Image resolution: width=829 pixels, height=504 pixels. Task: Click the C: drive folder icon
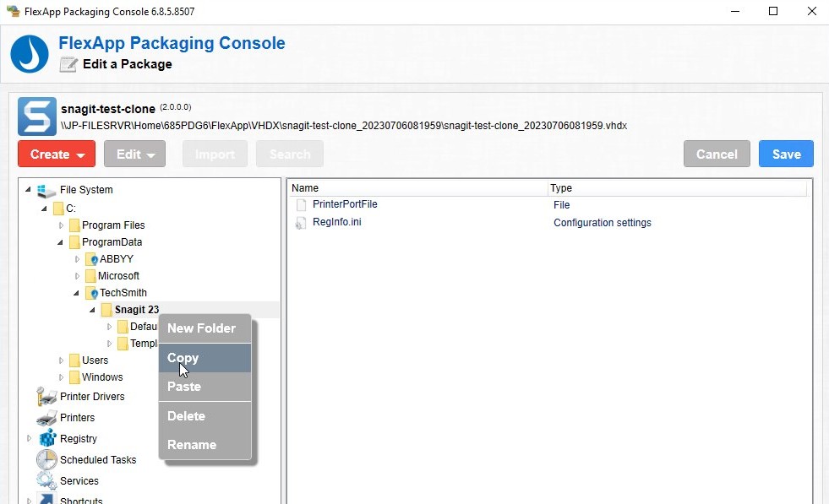pyautogui.click(x=58, y=209)
